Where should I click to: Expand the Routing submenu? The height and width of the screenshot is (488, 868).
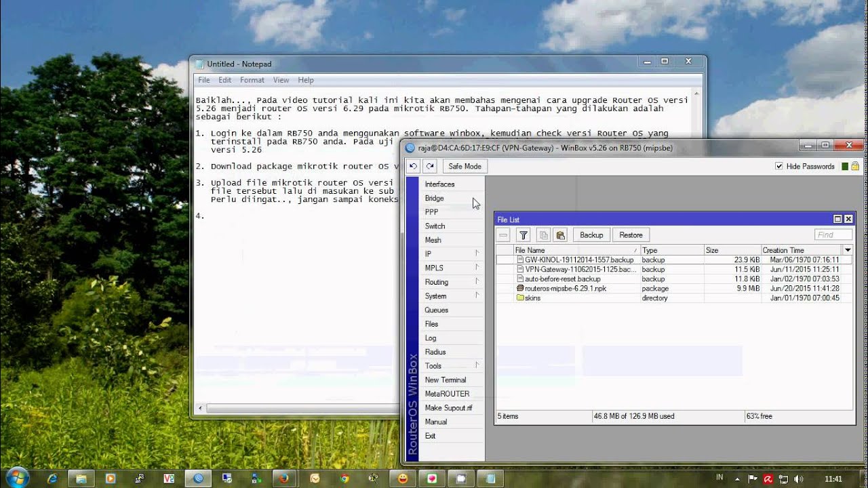click(451, 282)
